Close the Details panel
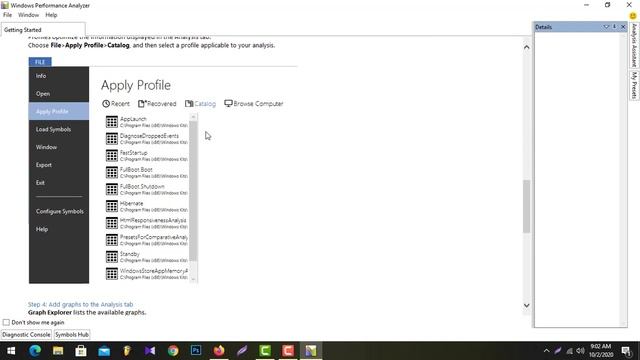Image resolution: width=640 pixels, height=360 pixels. (623, 27)
